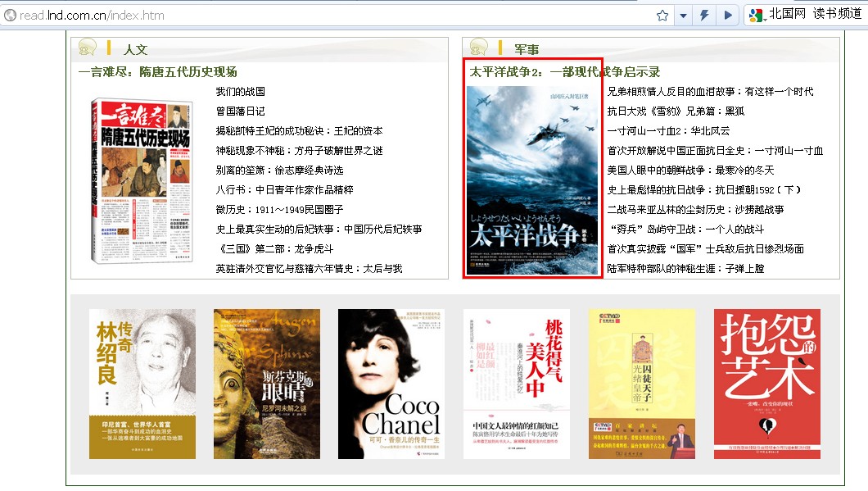Open the Coco Chanel book cover

pos(391,384)
